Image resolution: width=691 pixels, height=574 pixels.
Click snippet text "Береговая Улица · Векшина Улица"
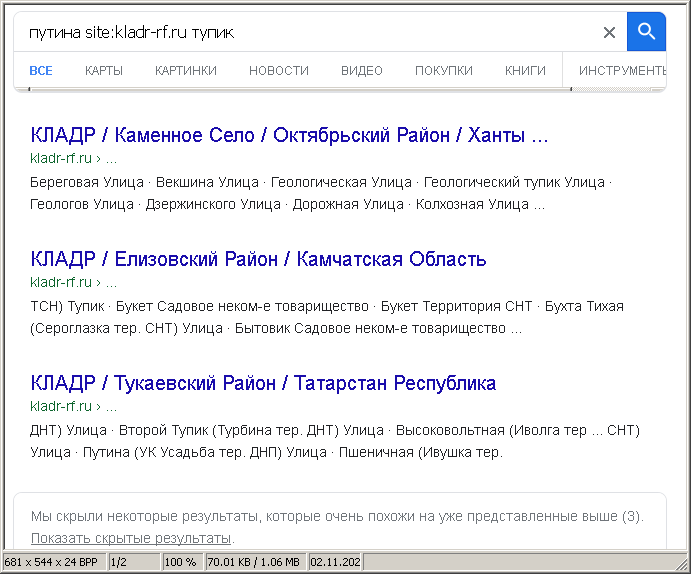[x=144, y=182]
